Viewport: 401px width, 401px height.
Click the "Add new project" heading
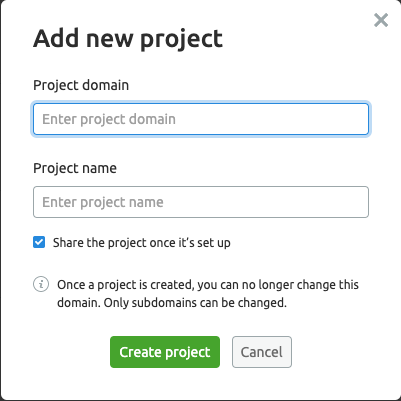pyautogui.click(x=128, y=39)
